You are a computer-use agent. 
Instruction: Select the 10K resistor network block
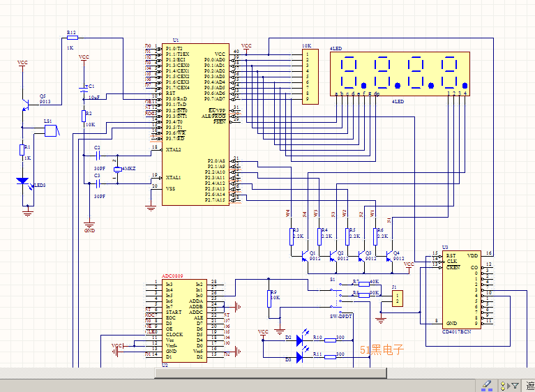tap(310, 77)
